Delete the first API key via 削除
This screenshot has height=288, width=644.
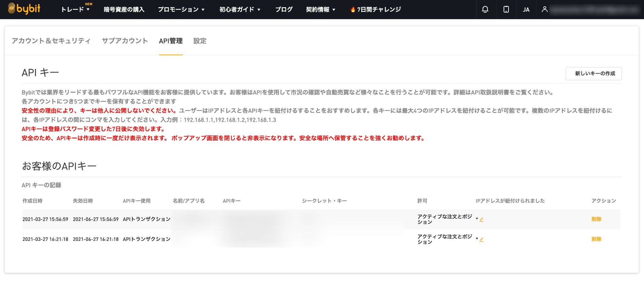click(597, 219)
